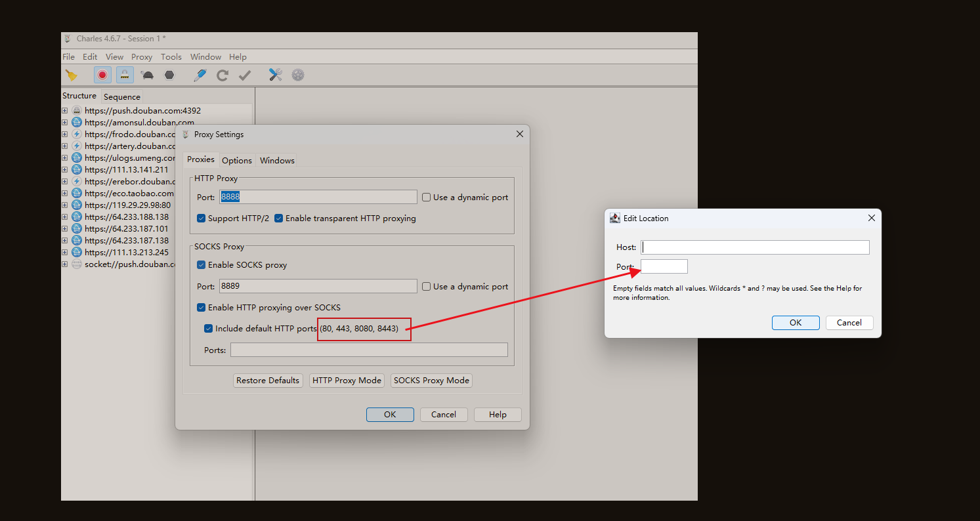This screenshot has height=521, width=980.
Task: Uncheck Support HTTP/2 checkbox
Action: (202, 219)
